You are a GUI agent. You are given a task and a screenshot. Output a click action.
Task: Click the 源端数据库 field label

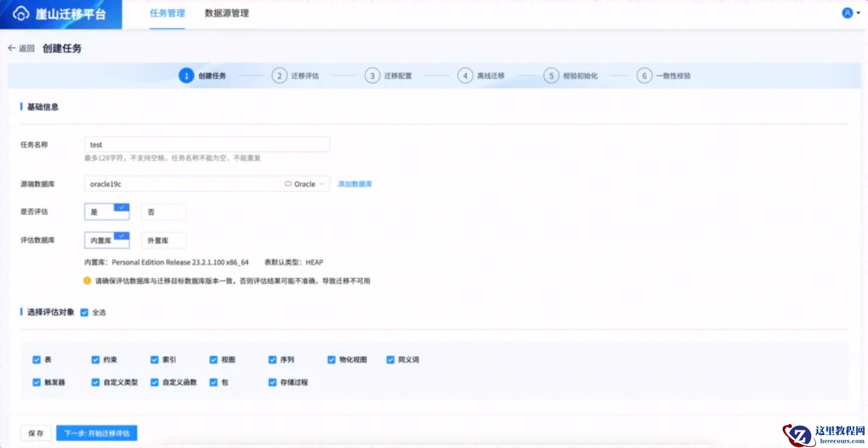pyautogui.click(x=38, y=184)
